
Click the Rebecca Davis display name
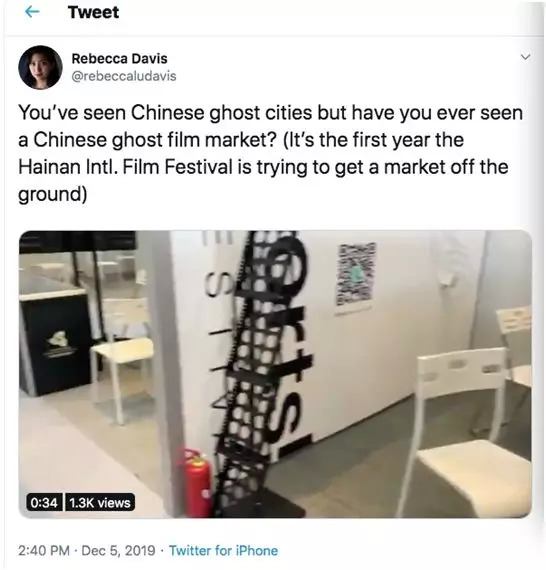(119, 58)
